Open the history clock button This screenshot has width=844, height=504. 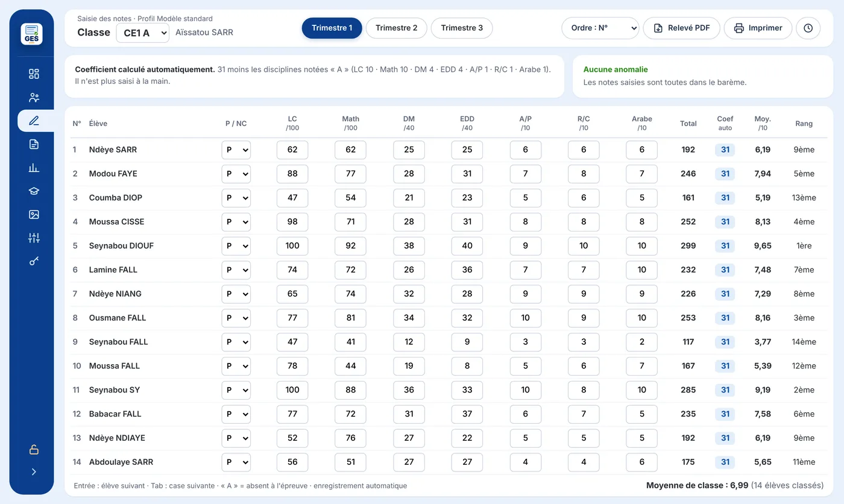click(808, 28)
